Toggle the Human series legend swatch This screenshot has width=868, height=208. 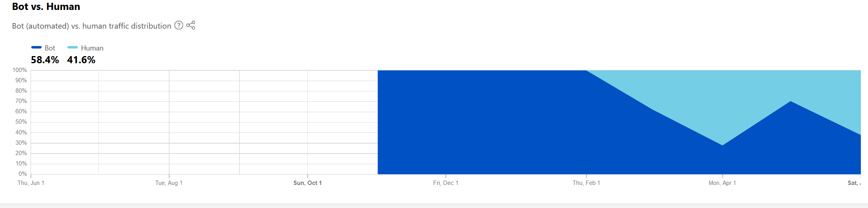coord(73,47)
